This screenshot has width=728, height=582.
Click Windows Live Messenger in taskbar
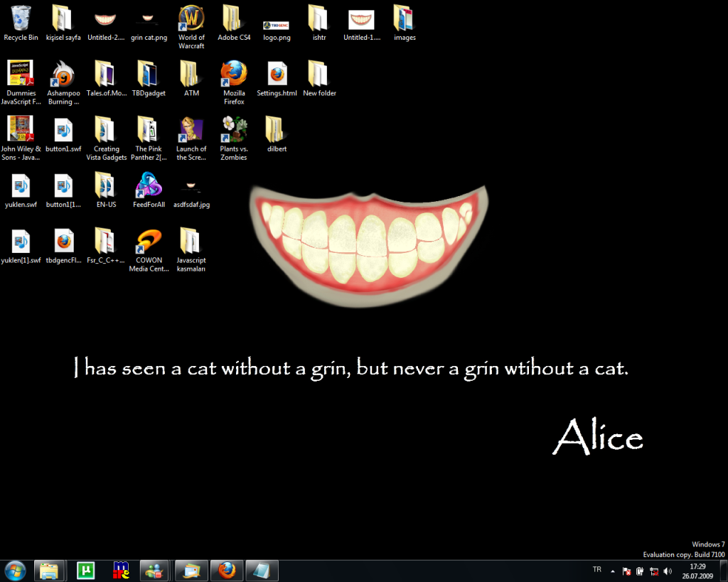click(x=155, y=571)
